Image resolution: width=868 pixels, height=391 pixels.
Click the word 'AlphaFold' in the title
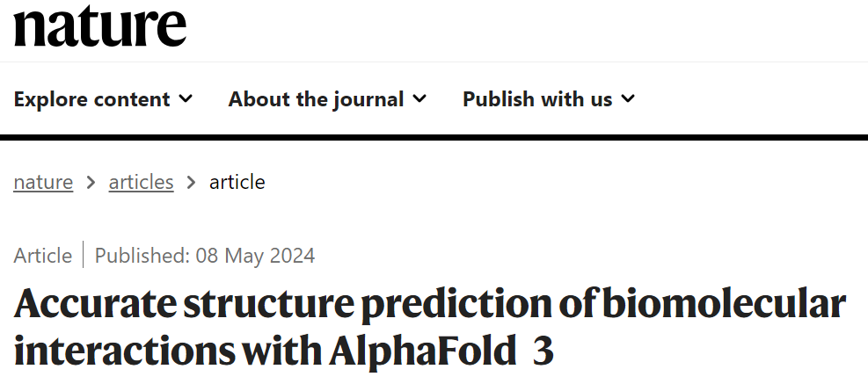coord(422,351)
